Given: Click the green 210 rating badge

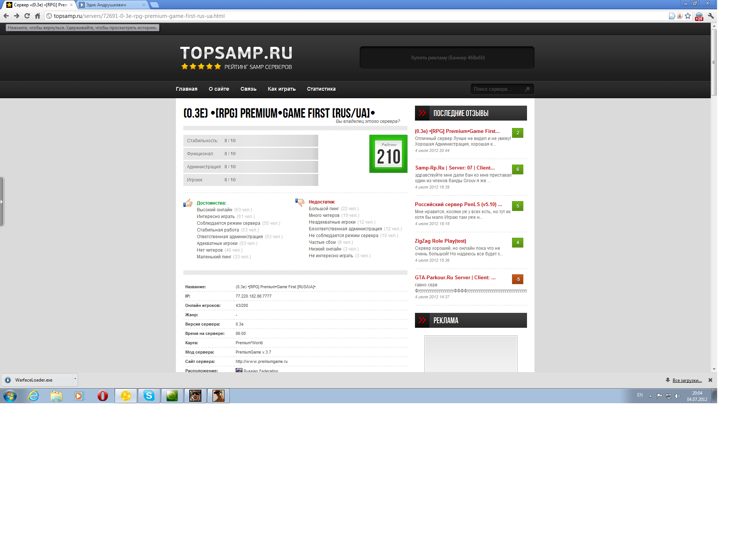Looking at the screenshot, I should pyautogui.click(x=388, y=154).
